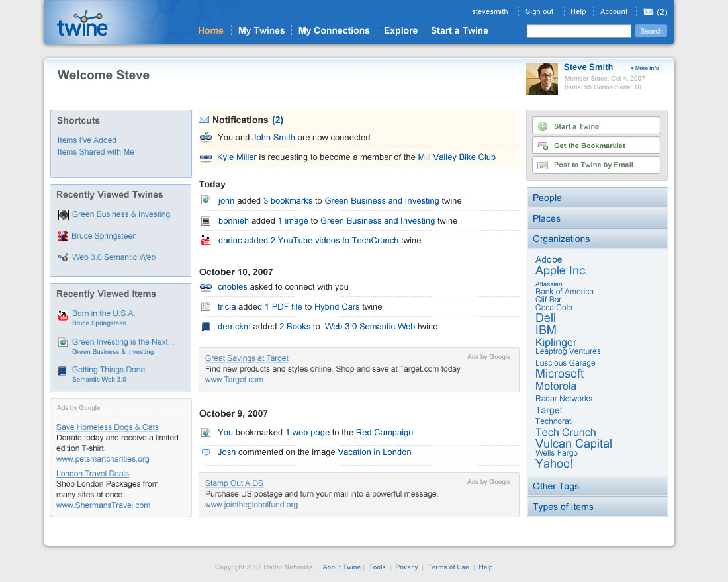Click image icon next to bonnieh's activity

pos(206,221)
